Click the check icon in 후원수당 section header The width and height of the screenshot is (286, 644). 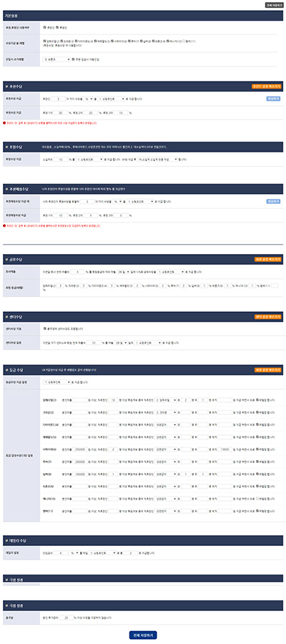[x=6, y=147]
